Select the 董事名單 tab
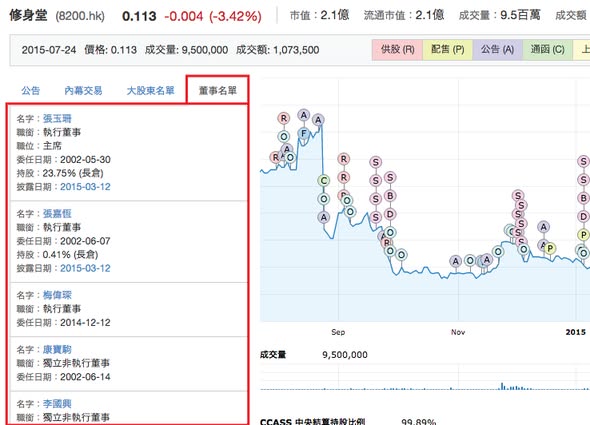Image resolution: width=590 pixels, height=425 pixels. click(x=217, y=90)
